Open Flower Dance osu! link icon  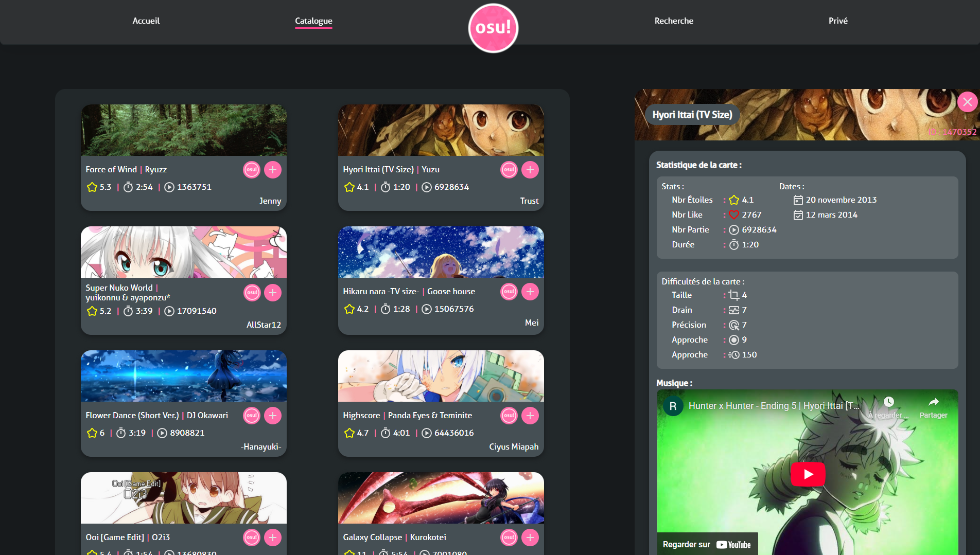click(252, 416)
